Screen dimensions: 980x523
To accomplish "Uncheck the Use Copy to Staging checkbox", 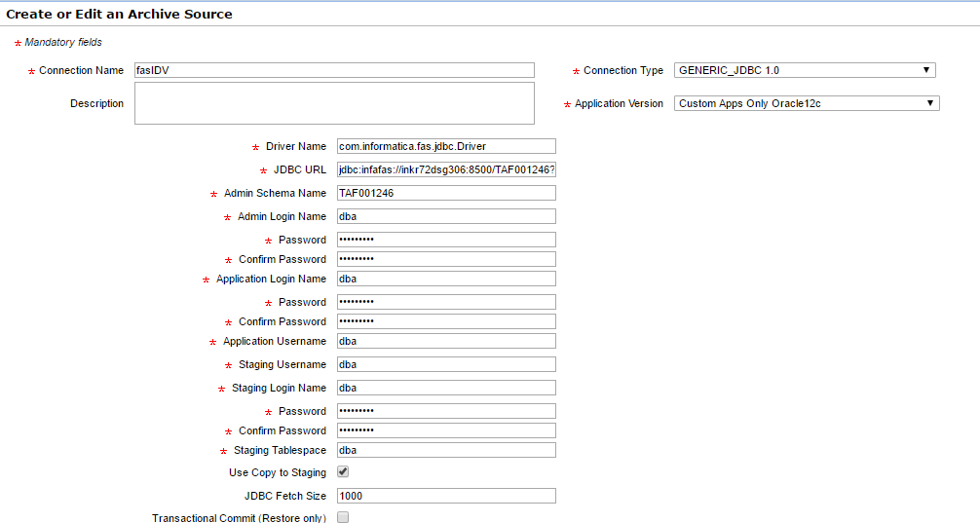I will pyautogui.click(x=343, y=472).
